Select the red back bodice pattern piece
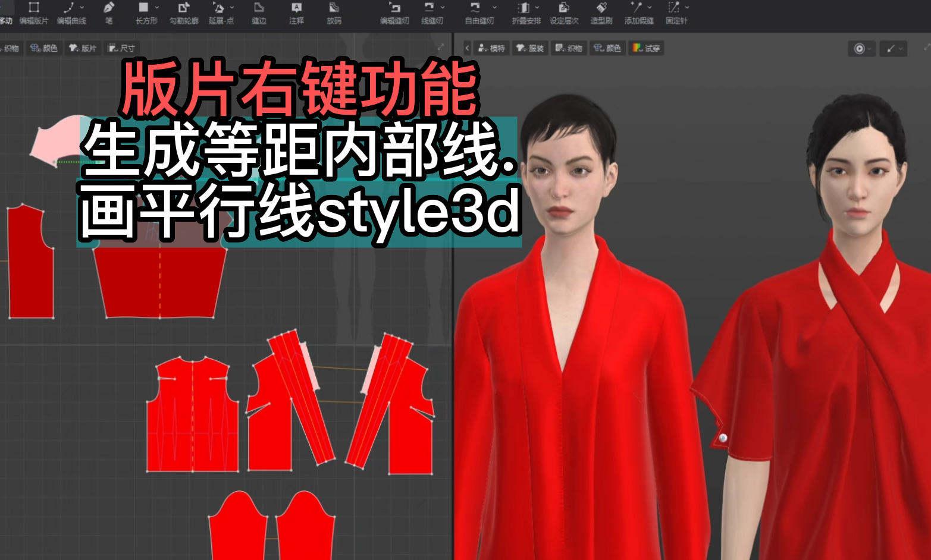This screenshot has height=560, width=931. [193, 415]
